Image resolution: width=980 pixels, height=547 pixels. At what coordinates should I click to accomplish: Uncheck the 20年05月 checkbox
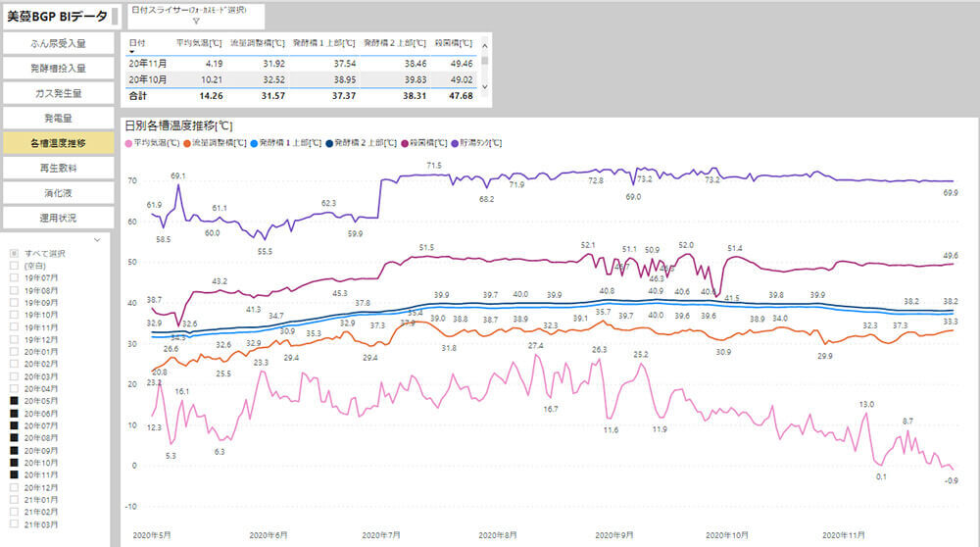pos(14,401)
